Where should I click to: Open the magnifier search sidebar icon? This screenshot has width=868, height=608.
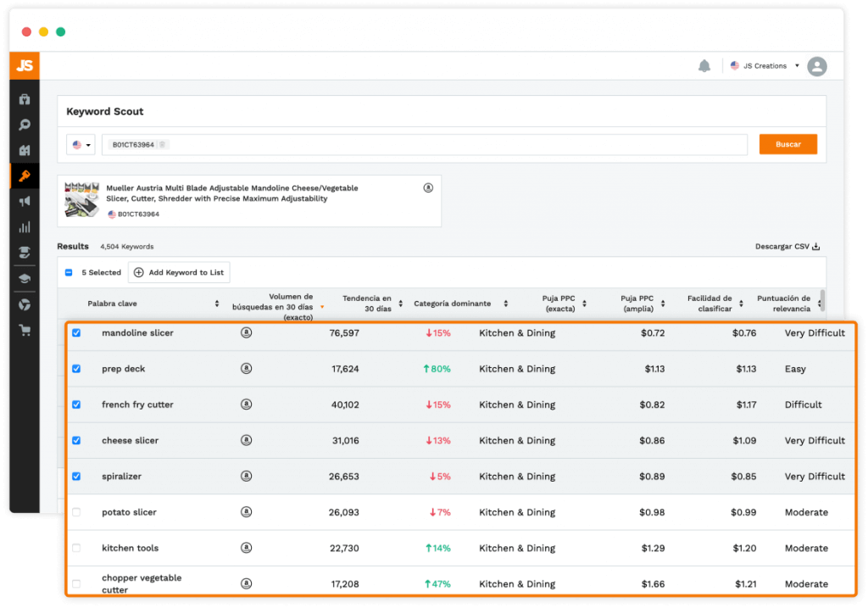(25, 126)
